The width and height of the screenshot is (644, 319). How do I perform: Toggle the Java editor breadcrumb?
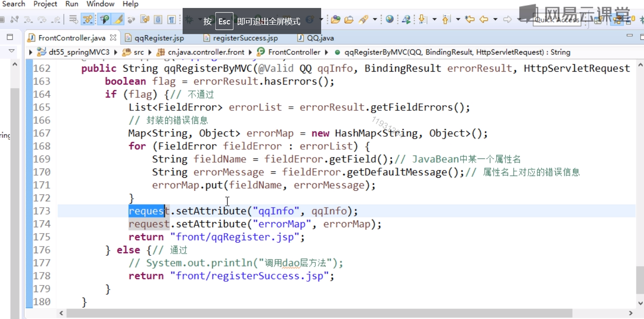click(104, 19)
